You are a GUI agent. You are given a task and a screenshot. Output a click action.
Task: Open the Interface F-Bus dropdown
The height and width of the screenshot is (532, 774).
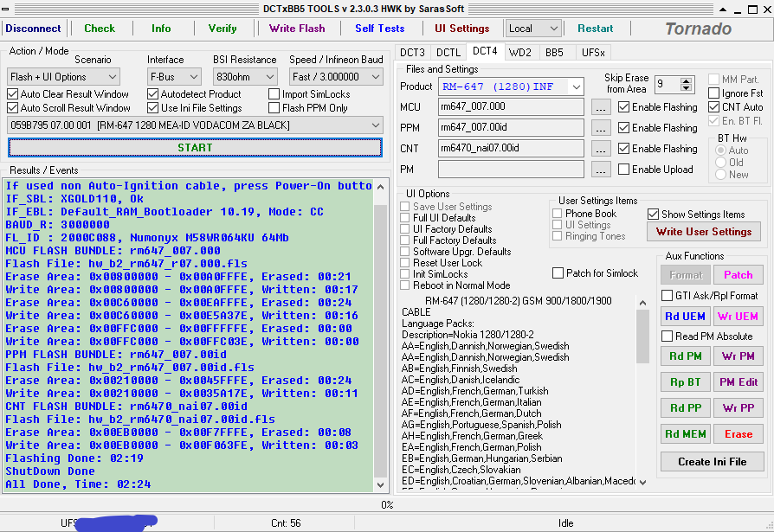point(174,77)
